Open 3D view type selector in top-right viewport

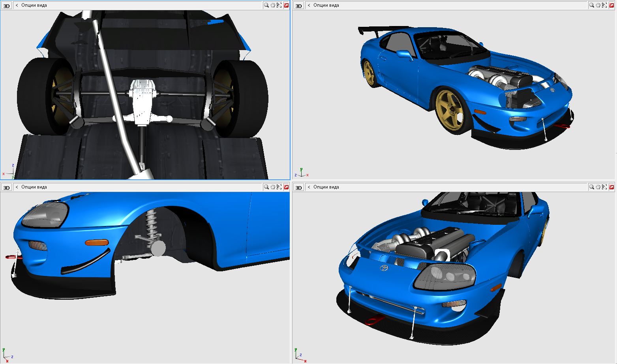298,6
